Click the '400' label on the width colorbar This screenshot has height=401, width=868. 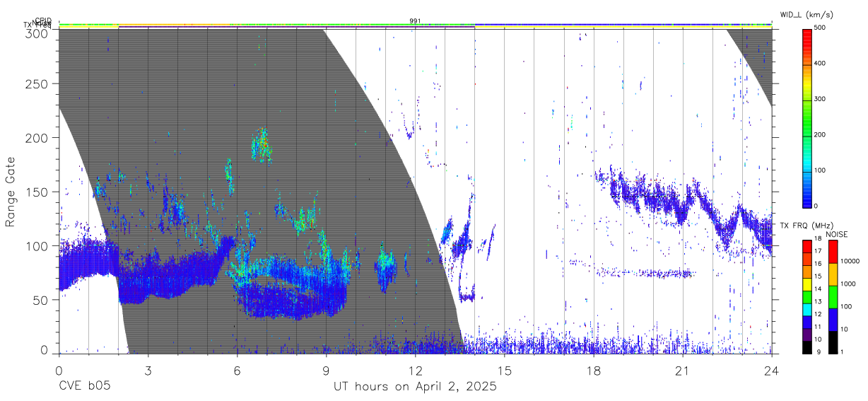(x=821, y=64)
